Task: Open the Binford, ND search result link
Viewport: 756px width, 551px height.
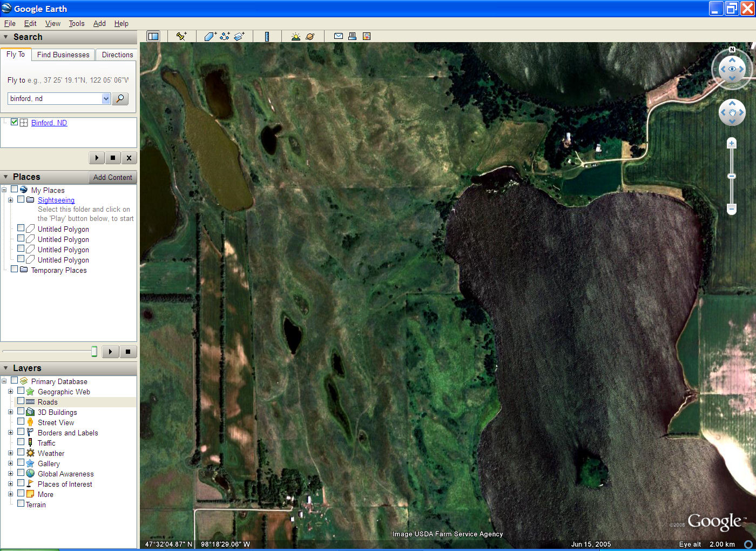Action: [x=49, y=123]
